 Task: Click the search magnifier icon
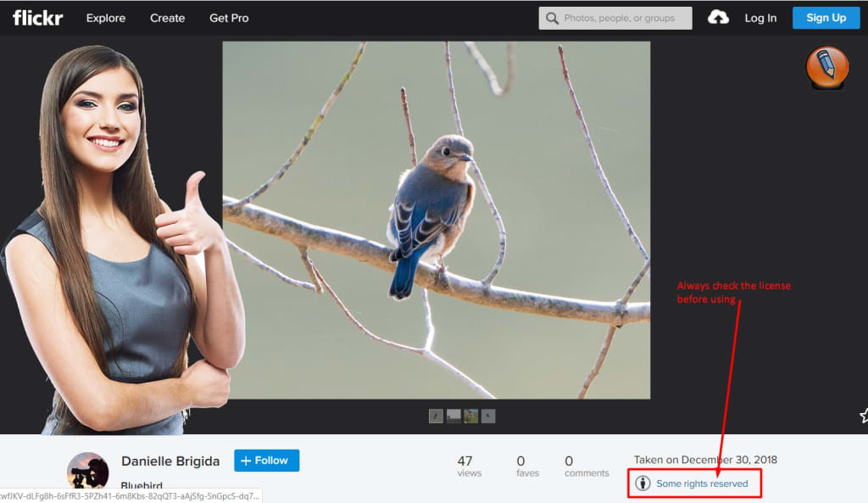[552, 19]
